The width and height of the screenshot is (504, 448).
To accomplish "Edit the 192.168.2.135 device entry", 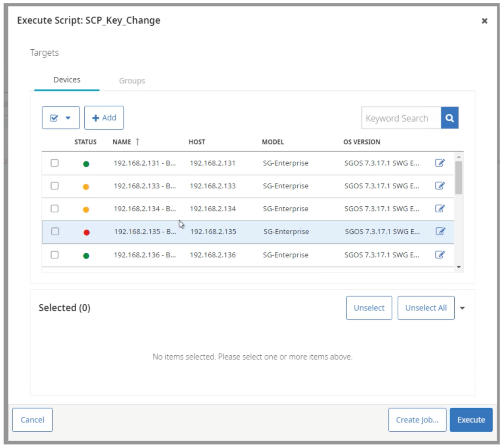I will click(440, 231).
